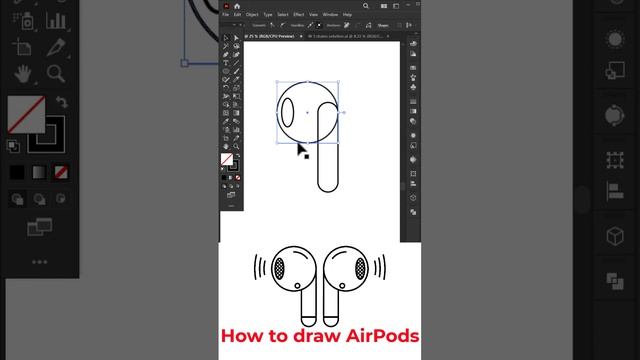Open the Edit menu
Image resolution: width=640 pixels, height=360 pixels.
coord(237,15)
